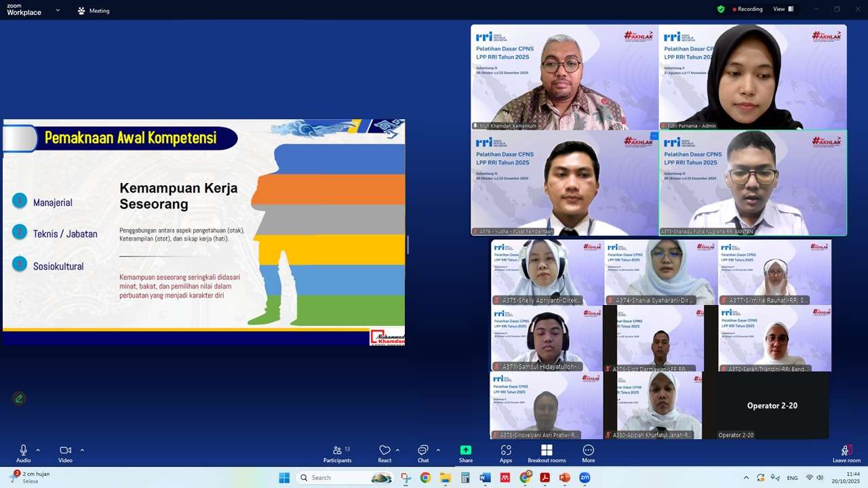Open the Zoom Workplace dropdown arrow
The image size is (868, 488).
tap(58, 10)
